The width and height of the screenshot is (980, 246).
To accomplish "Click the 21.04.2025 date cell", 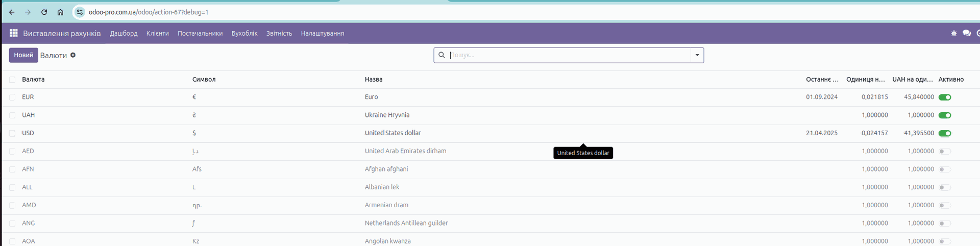I will click(822, 133).
